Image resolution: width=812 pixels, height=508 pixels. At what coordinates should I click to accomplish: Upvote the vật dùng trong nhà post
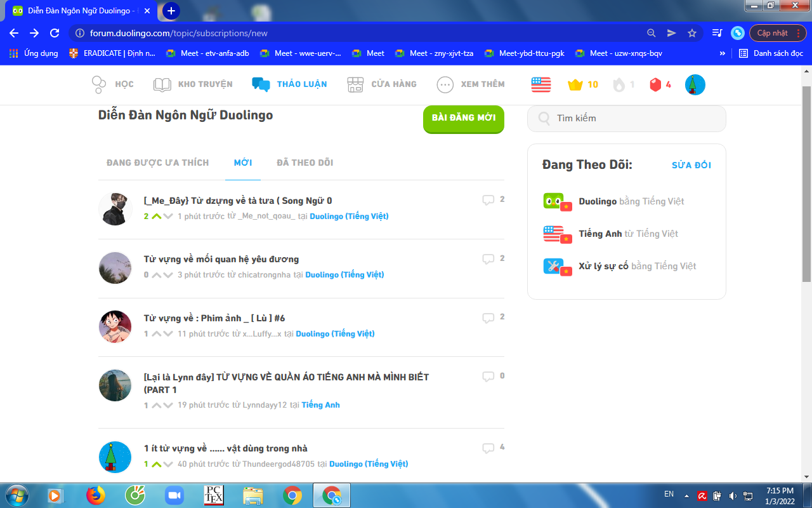click(x=156, y=464)
